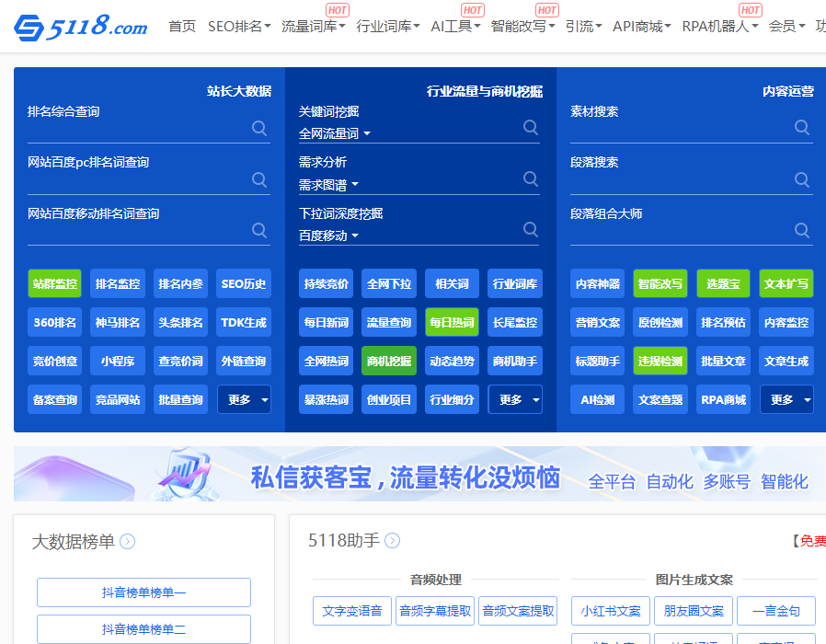This screenshot has width=826, height=644.
Task: Expand 更多 in 行业流量与商机挖掘 panel
Action: [x=515, y=399]
